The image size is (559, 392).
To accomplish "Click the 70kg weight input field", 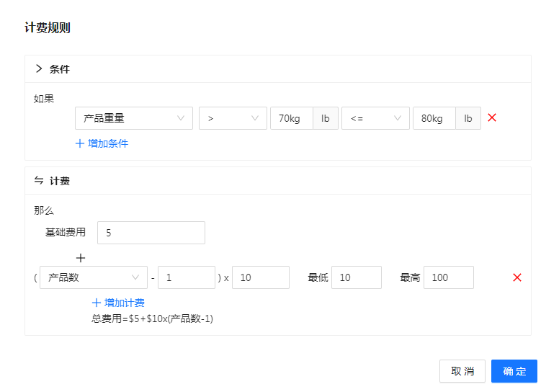I will (x=291, y=118).
